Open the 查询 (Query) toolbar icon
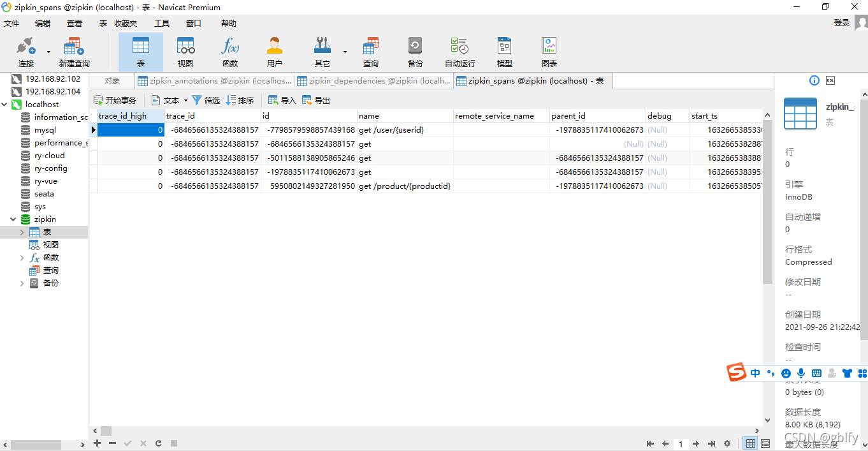This screenshot has width=868, height=451. (371, 52)
